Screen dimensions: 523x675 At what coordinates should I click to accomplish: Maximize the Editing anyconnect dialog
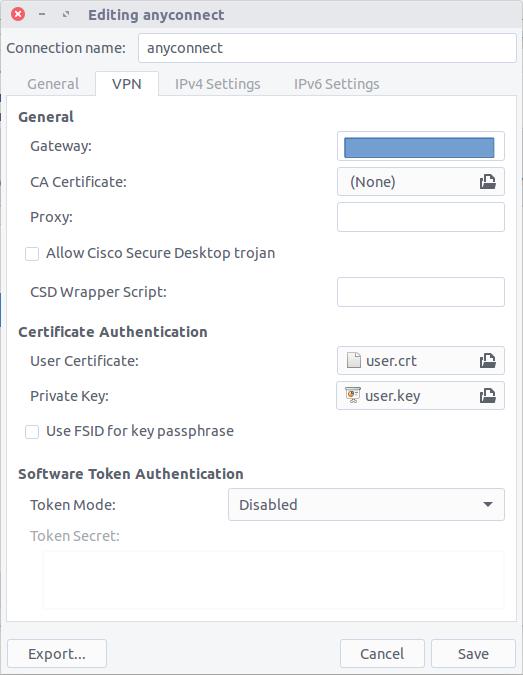click(x=66, y=14)
